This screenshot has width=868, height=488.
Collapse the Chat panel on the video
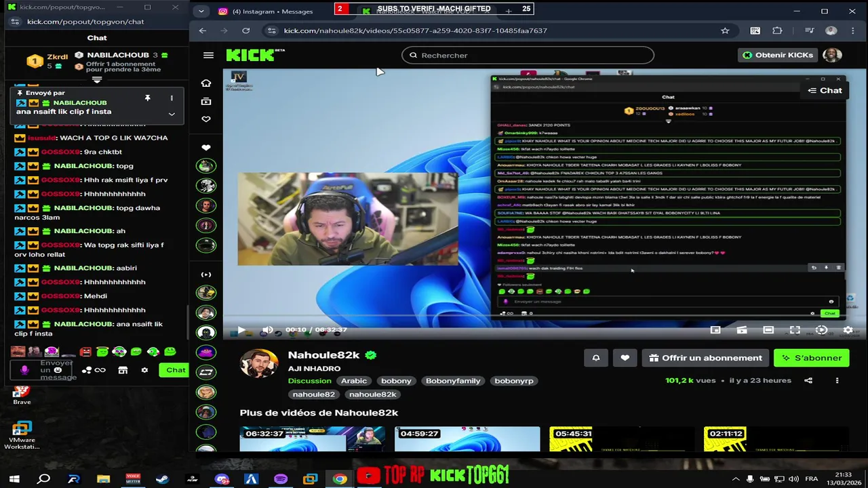[x=825, y=91]
